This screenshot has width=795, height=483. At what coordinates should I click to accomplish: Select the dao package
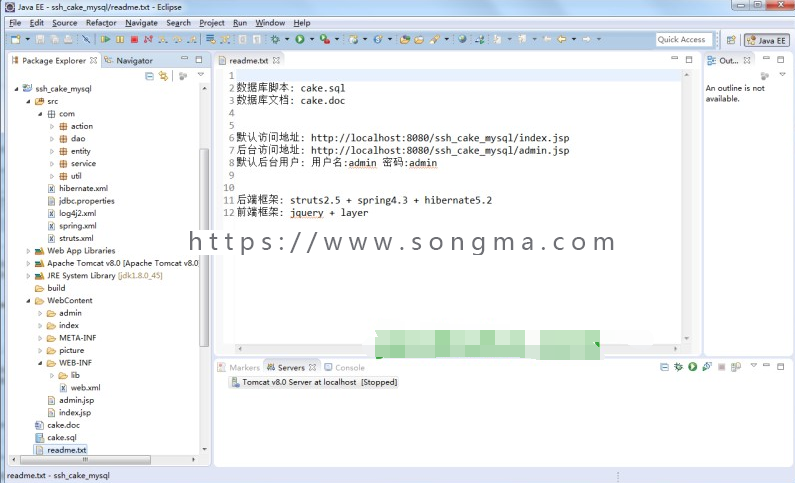73,138
